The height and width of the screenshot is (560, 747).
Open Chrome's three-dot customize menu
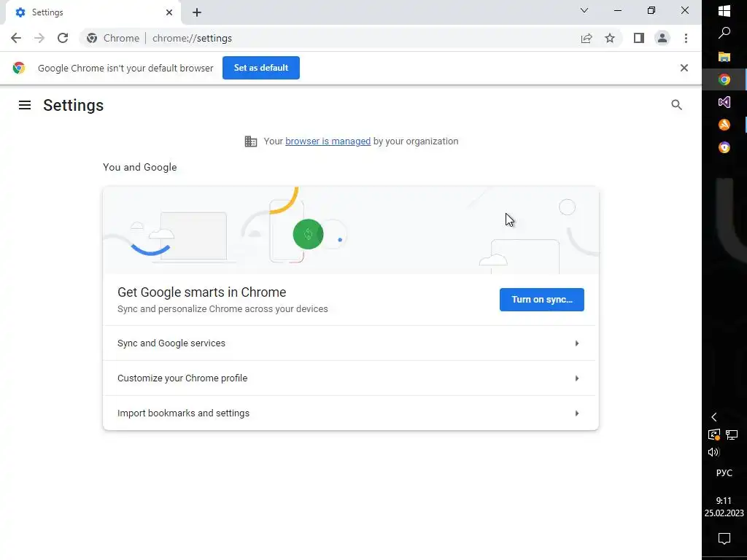[x=686, y=39]
